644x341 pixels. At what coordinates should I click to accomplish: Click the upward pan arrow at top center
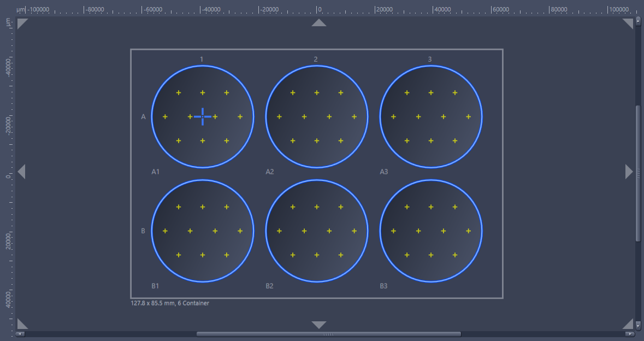318,23
